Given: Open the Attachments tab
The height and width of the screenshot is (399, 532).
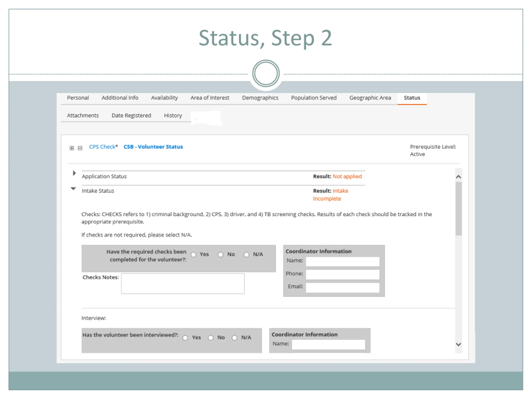Looking at the screenshot, I should coord(83,116).
